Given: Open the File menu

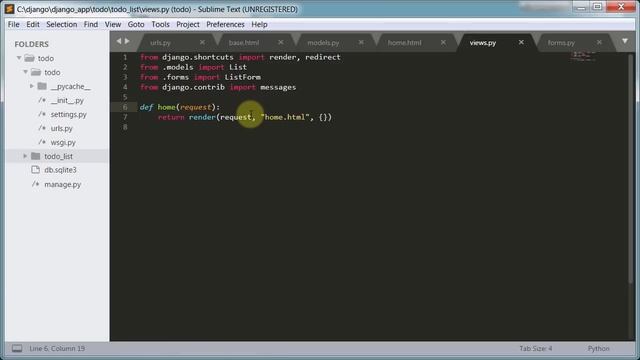Looking at the screenshot, I should pos(13,24).
